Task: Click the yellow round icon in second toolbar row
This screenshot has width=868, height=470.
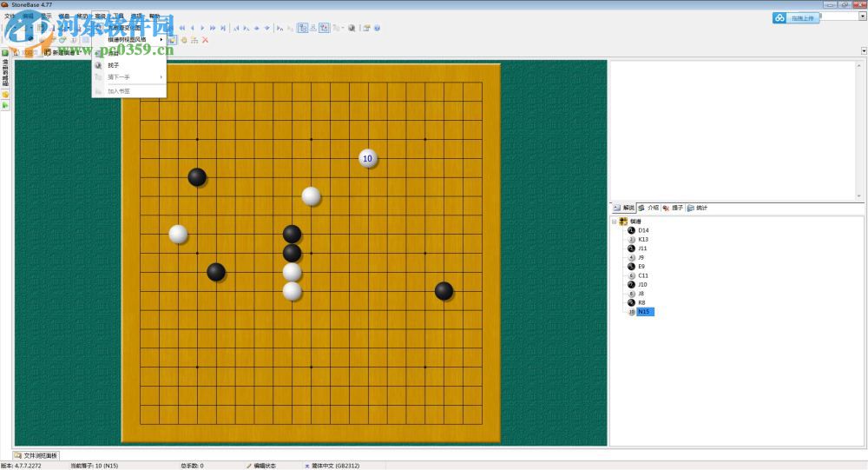Action: [184, 40]
